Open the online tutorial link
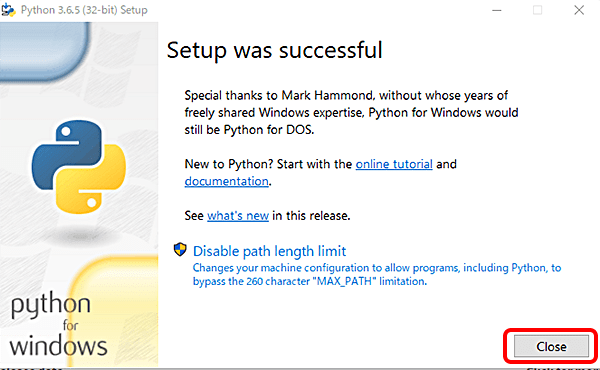Viewport: 600px width, 370px height. coord(394,164)
